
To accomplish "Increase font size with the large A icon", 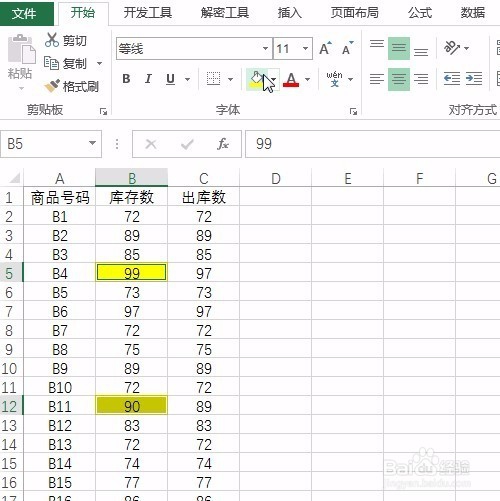I will [x=325, y=49].
